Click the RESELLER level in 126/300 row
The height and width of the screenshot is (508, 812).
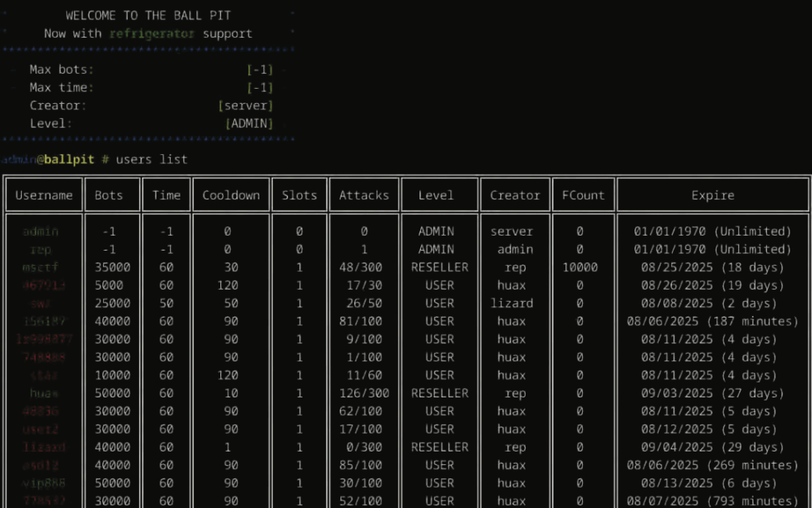coord(440,394)
